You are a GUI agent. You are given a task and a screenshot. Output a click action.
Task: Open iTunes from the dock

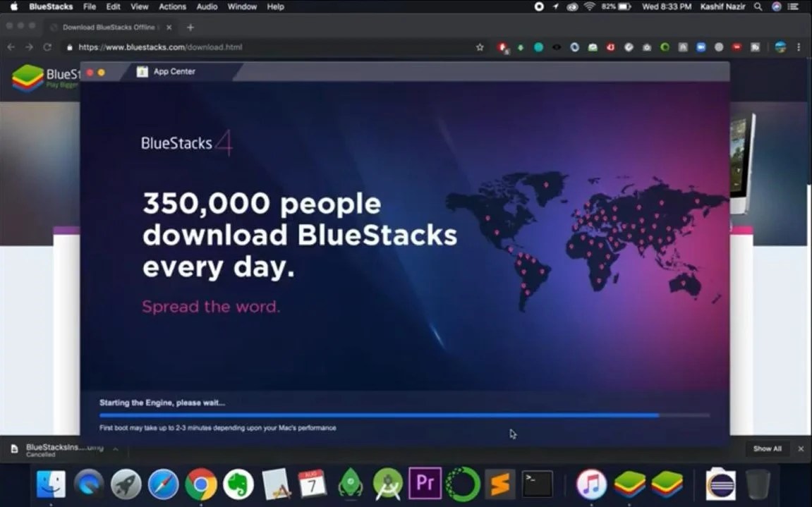pyautogui.click(x=591, y=484)
